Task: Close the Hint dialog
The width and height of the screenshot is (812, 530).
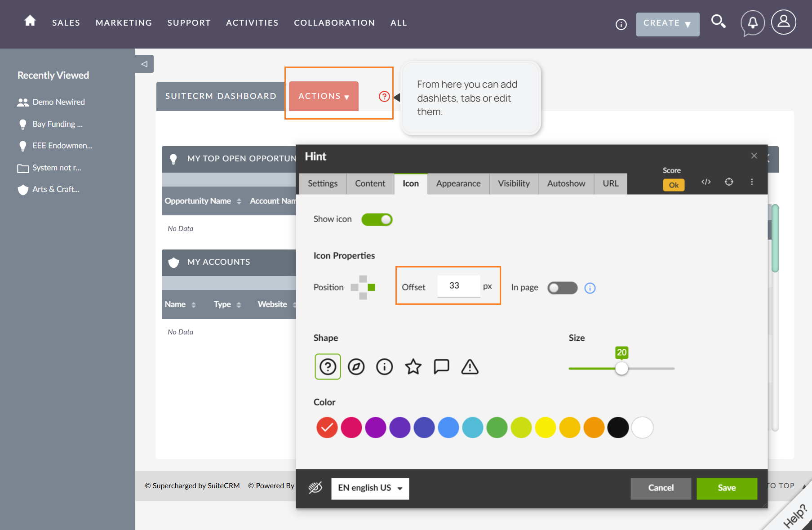Action: pyautogui.click(x=754, y=156)
